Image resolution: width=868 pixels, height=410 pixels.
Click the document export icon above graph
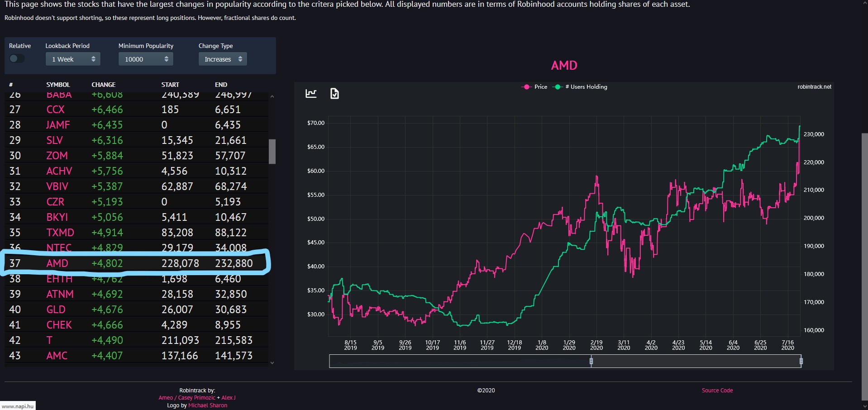(334, 94)
